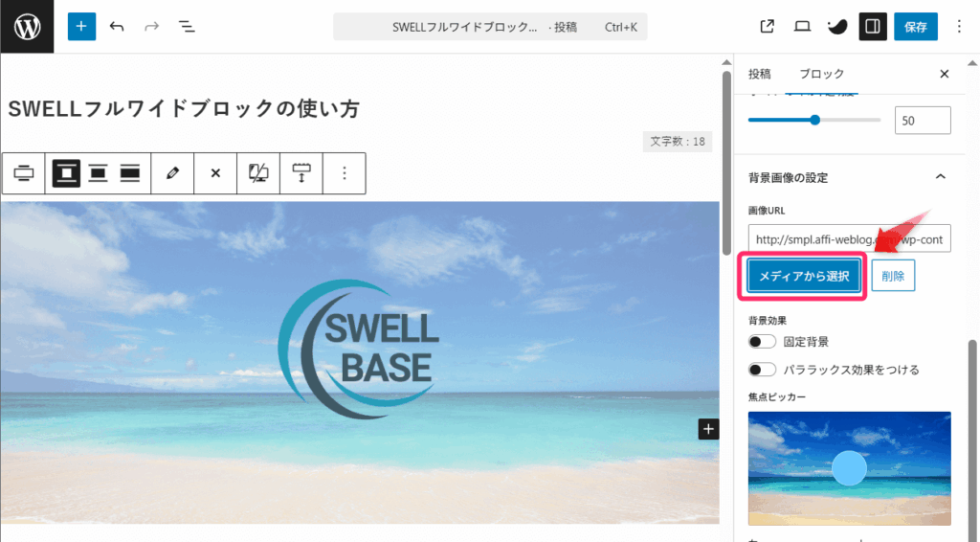Toggle パララックス効果をつける switch

pyautogui.click(x=762, y=370)
